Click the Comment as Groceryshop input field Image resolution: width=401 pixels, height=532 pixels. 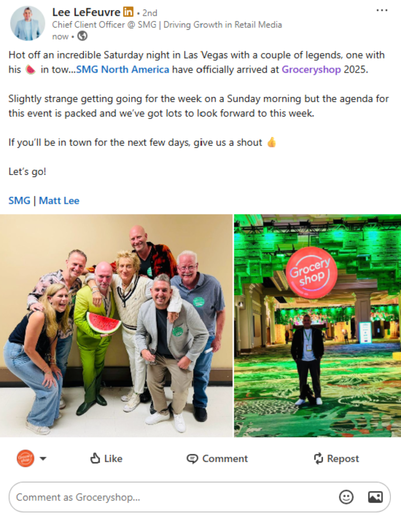(200, 497)
